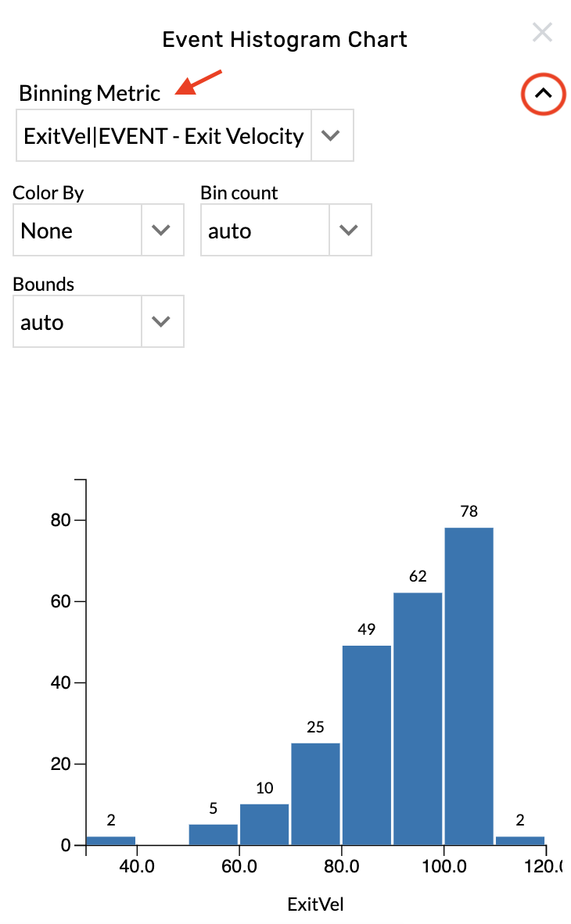The image size is (571, 924).
Task: Collapse the chart settings panel via circled chevron
Action: click(x=543, y=94)
